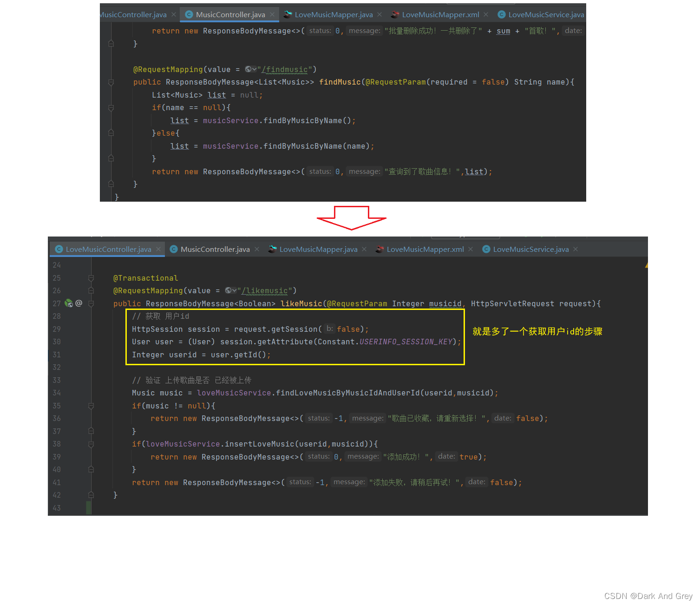The image size is (700, 605).
Task: Click the USERINFO_SESSION_KEY constant
Action: tap(406, 342)
